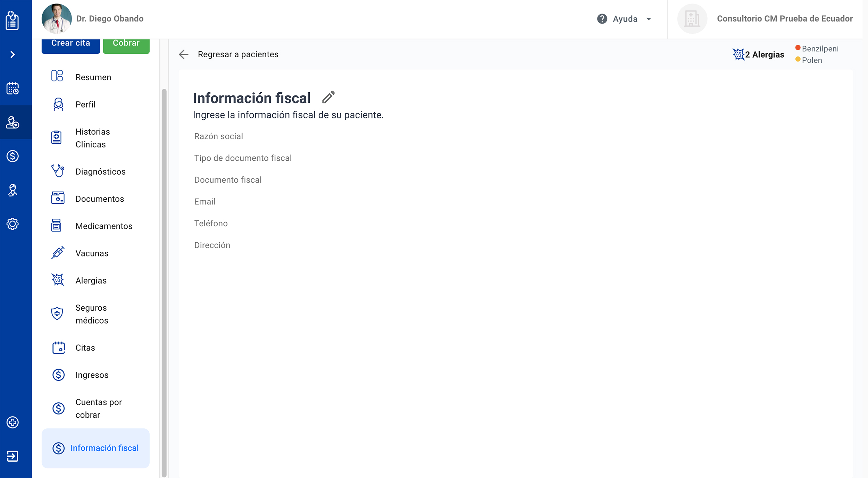Open the Ayuda dropdown menu

(x=625, y=19)
